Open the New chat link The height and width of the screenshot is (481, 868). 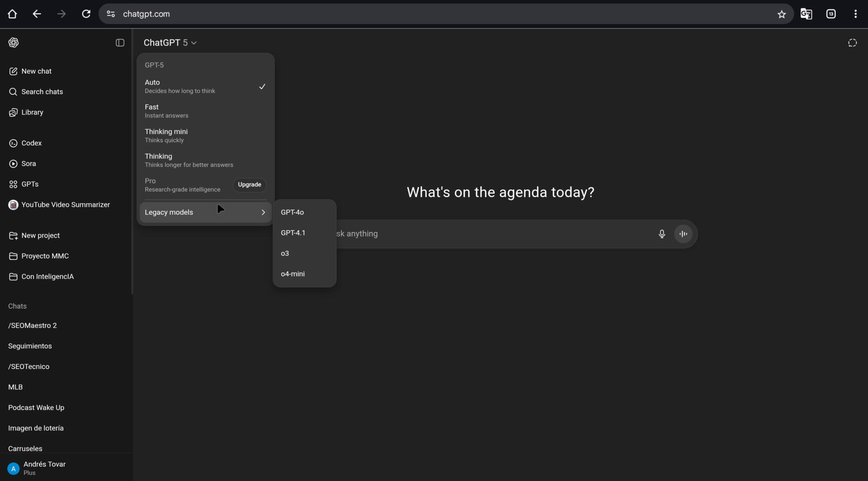[37, 71]
